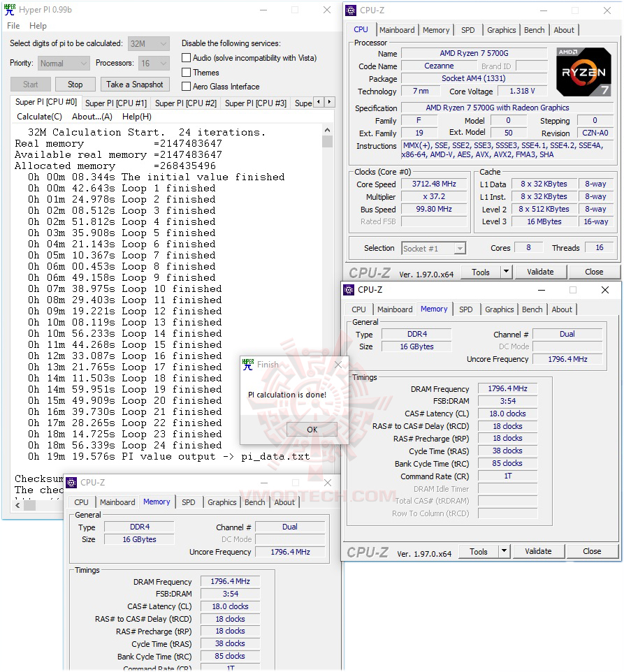Select the Super PI [CPU #0] tab
This screenshot has height=672, width=624.
[46, 102]
